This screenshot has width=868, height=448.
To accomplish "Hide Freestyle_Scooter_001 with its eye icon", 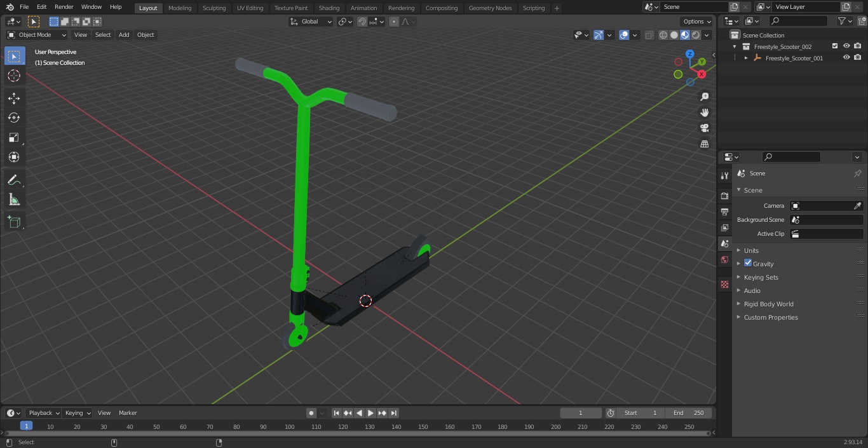I will pyautogui.click(x=846, y=58).
